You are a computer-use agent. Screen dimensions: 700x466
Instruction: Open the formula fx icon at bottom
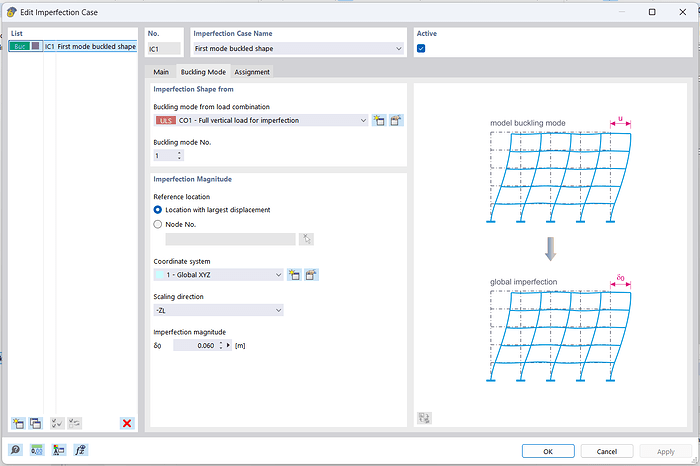[x=81, y=451]
